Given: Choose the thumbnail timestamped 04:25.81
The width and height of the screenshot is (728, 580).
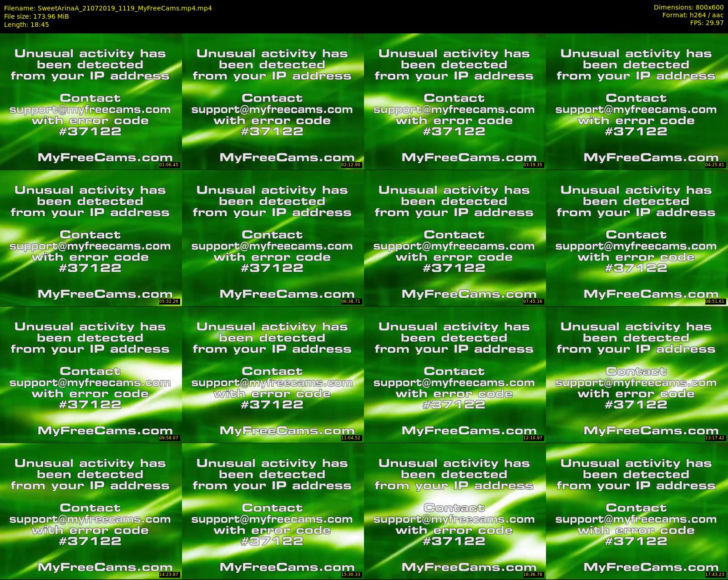Looking at the screenshot, I should click(637, 101).
